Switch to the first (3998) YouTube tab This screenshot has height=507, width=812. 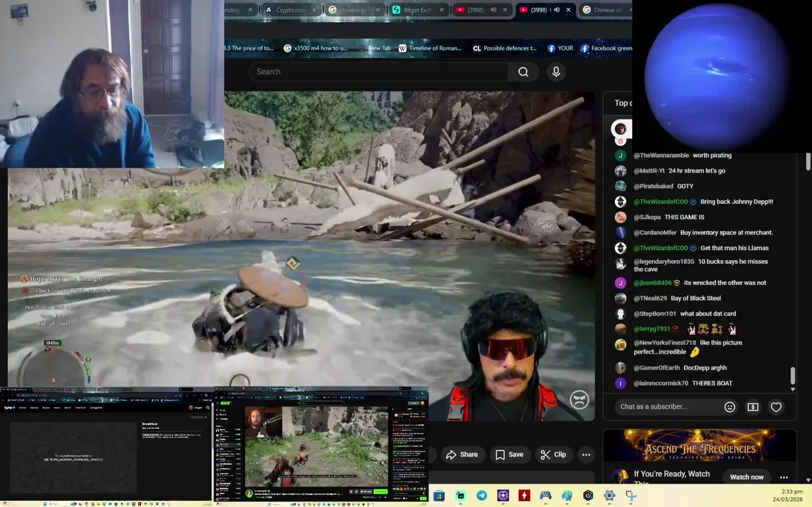click(x=476, y=10)
